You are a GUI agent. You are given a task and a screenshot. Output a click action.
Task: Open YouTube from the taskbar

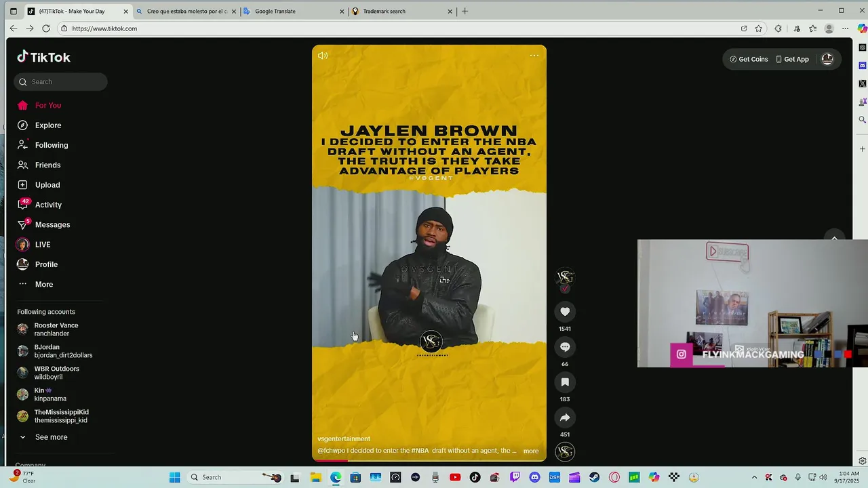click(455, 477)
